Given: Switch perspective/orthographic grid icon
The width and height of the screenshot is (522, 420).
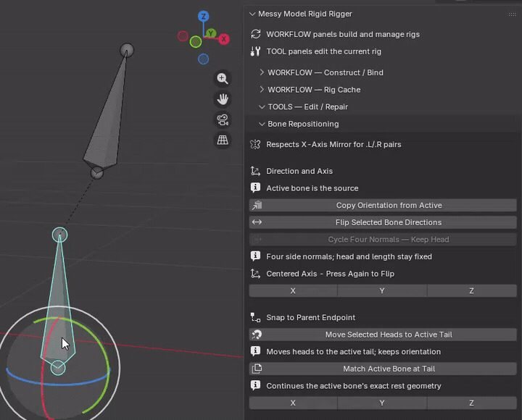Looking at the screenshot, I should pos(223,140).
